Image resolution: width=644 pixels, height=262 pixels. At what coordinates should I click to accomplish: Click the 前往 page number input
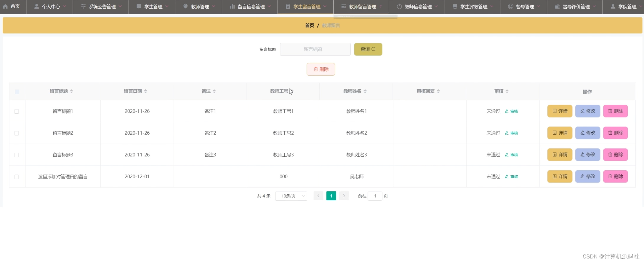375,196
